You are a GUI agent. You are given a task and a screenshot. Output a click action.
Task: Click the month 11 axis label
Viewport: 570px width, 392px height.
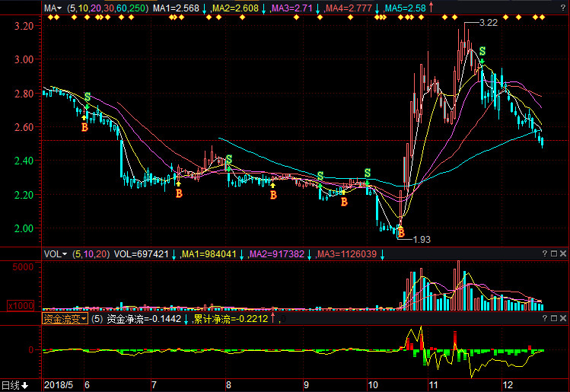point(433,385)
